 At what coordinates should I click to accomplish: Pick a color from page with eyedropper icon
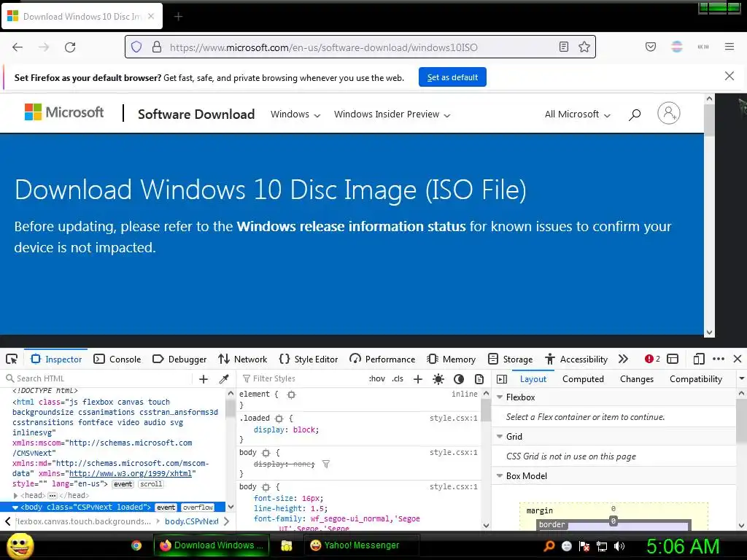224,379
